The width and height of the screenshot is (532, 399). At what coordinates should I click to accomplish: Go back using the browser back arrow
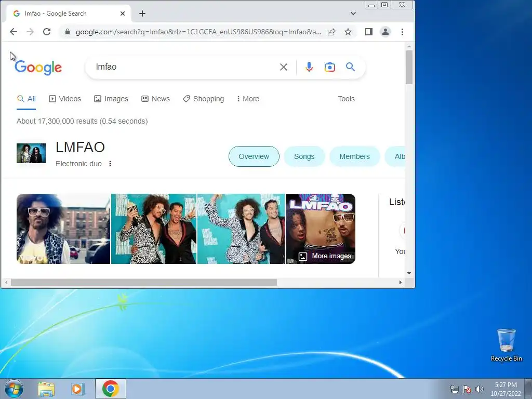[x=13, y=32]
